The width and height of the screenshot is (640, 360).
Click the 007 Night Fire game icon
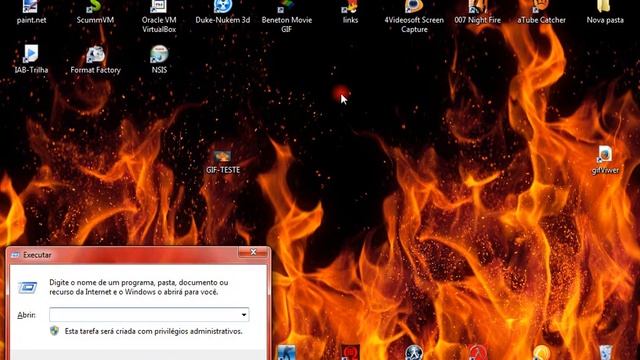[x=478, y=13]
